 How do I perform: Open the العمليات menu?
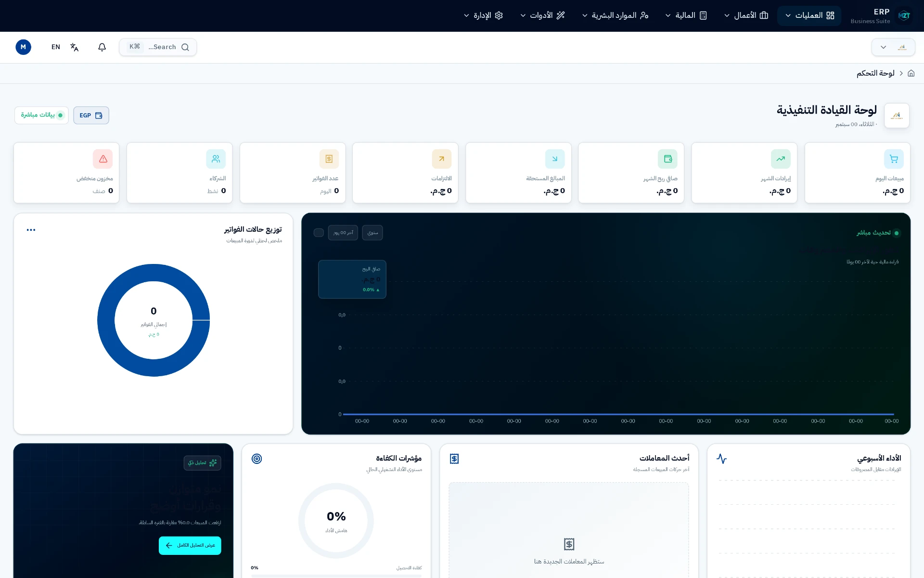coord(809,15)
